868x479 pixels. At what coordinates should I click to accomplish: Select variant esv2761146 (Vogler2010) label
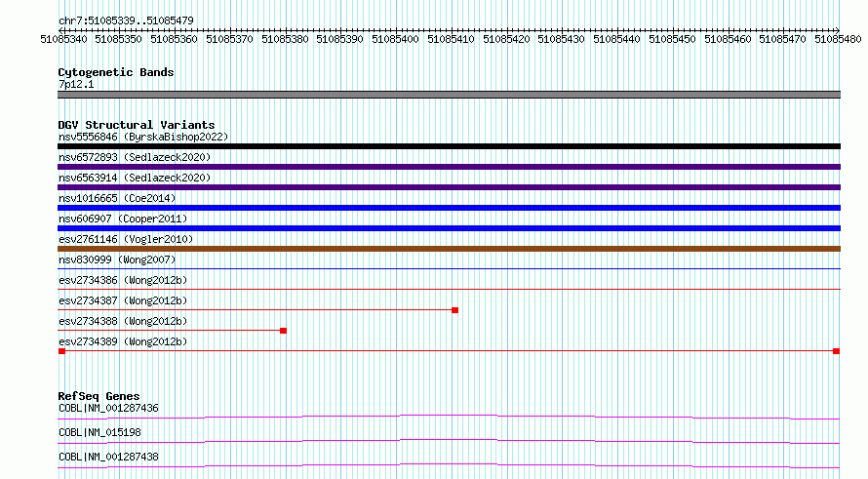[126, 239]
